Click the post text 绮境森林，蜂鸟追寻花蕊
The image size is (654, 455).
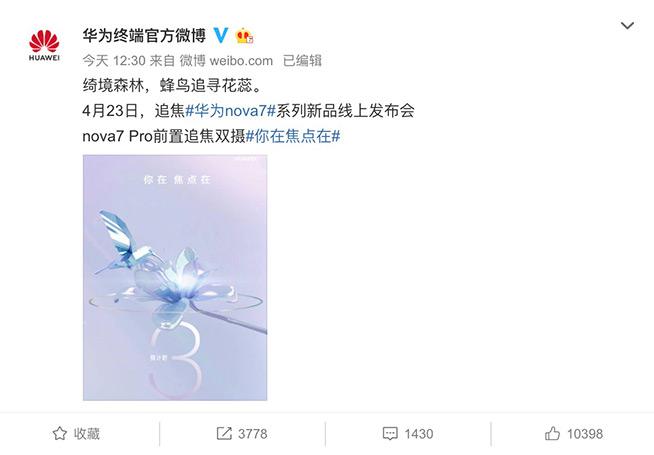click(171, 86)
